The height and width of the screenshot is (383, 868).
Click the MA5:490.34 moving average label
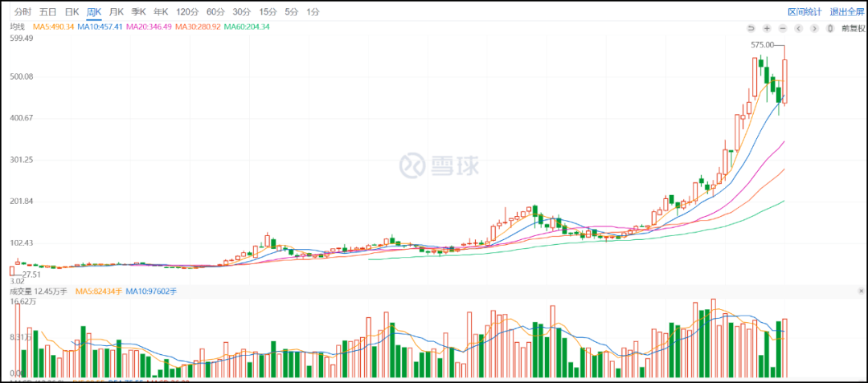pyautogui.click(x=53, y=27)
